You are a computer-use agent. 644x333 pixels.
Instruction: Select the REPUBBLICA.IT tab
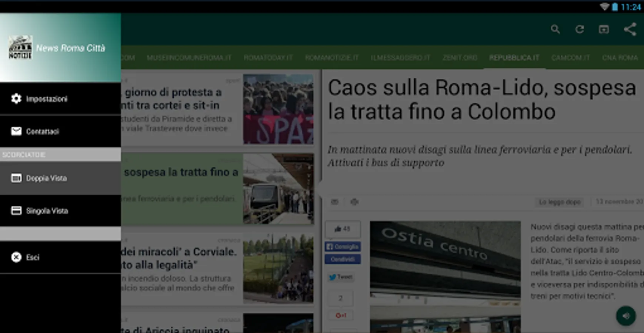(x=514, y=58)
